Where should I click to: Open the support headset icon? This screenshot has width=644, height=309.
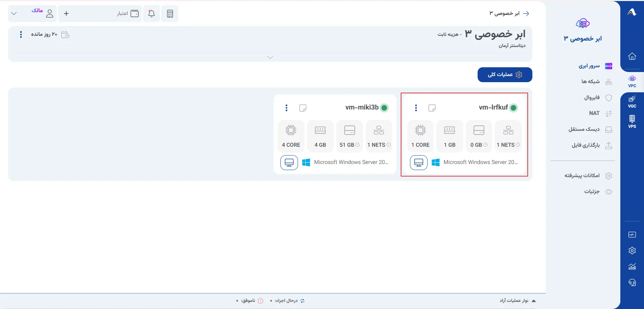pos(632,282)
